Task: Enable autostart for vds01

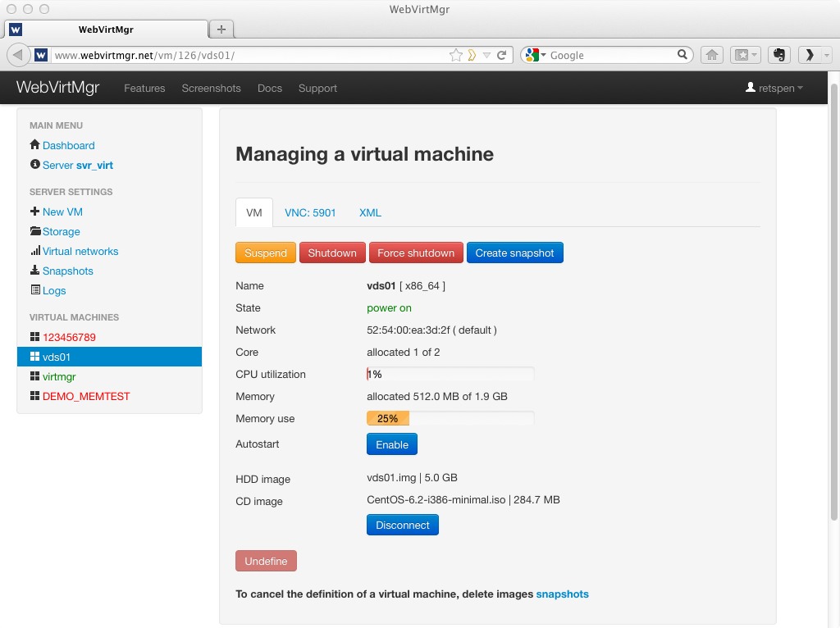Action: pos(391,444)
